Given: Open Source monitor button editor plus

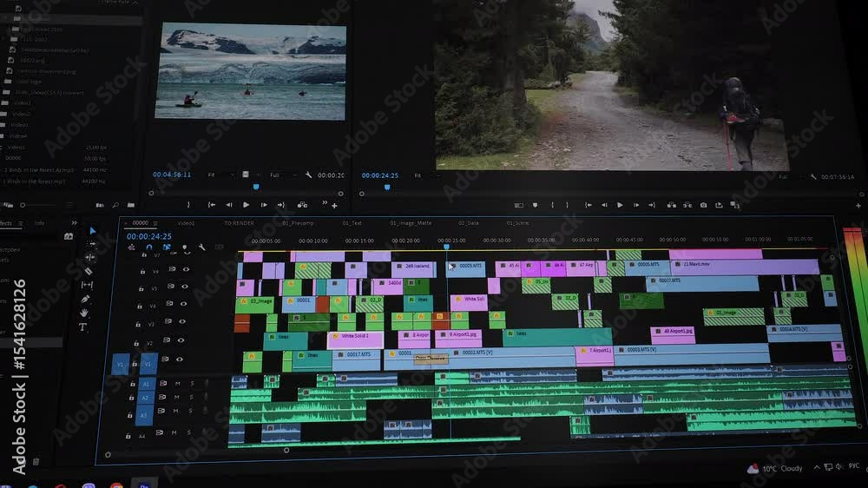Looking at the screenshot, I should pyautogui.click(x=334, y=206).
